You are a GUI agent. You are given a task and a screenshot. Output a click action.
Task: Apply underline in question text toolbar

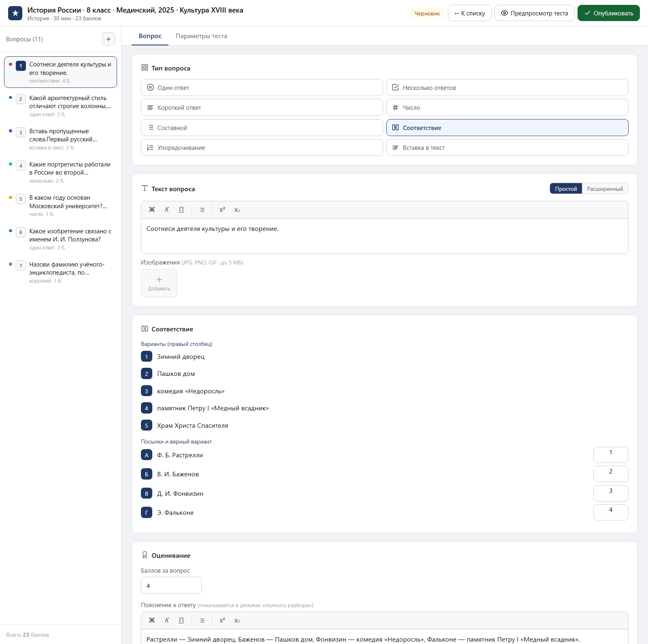(x=181, y=210)
